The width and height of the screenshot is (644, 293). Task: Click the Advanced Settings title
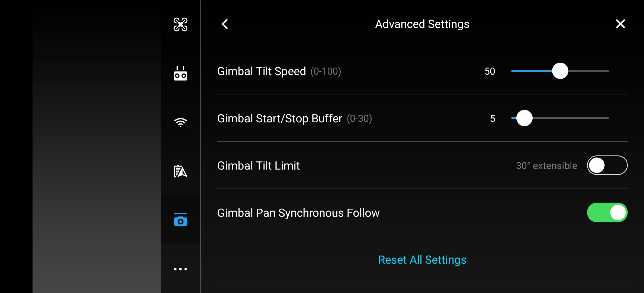pos(422,24)
